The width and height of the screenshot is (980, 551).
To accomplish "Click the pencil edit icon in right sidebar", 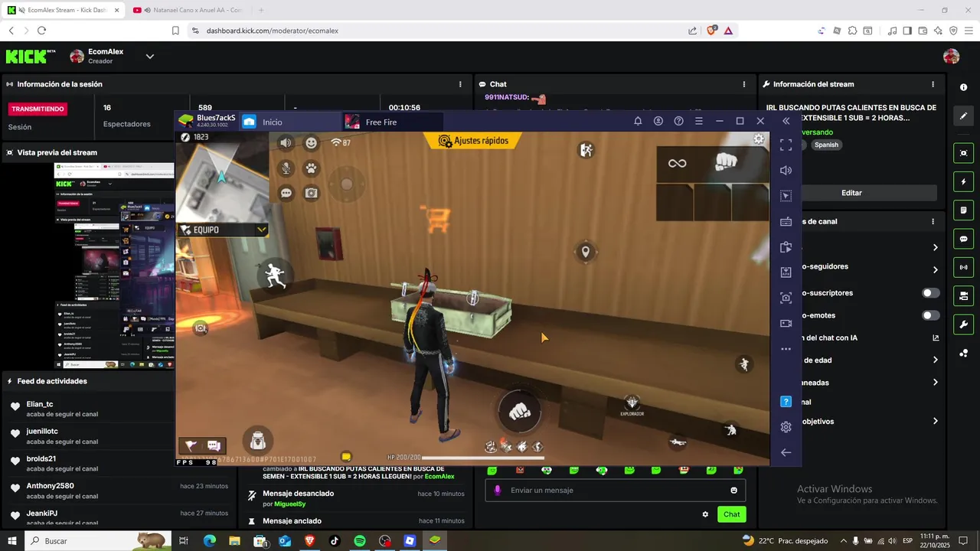I will pos(963,116).
